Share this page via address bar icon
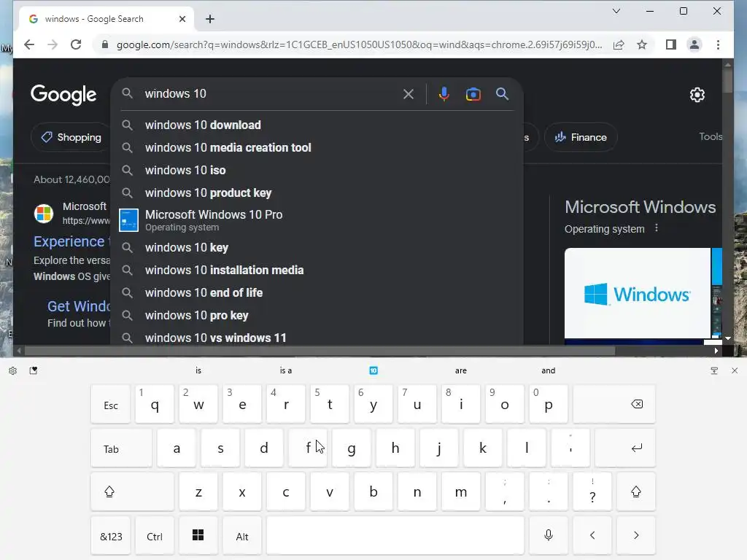 click(619, 44)
